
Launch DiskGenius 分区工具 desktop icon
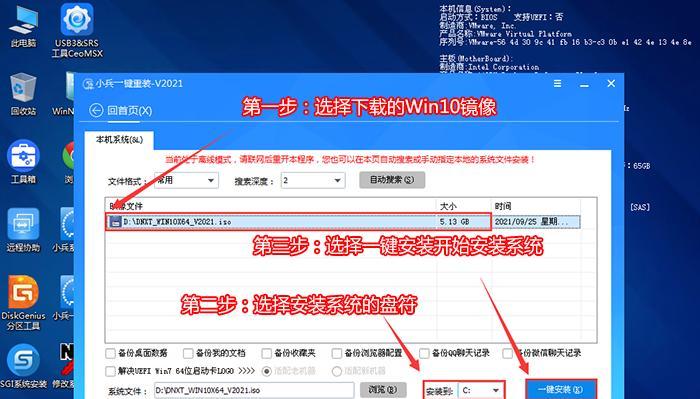coord(23,303)
